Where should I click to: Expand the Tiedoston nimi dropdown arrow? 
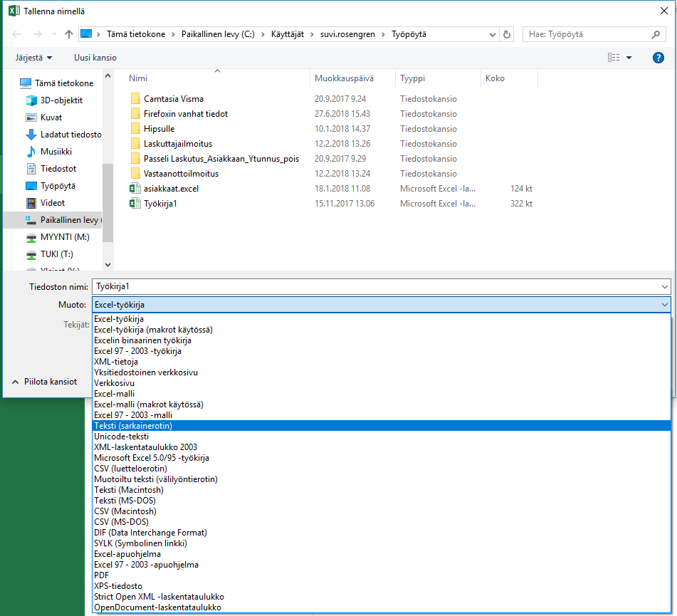point(664,286)
